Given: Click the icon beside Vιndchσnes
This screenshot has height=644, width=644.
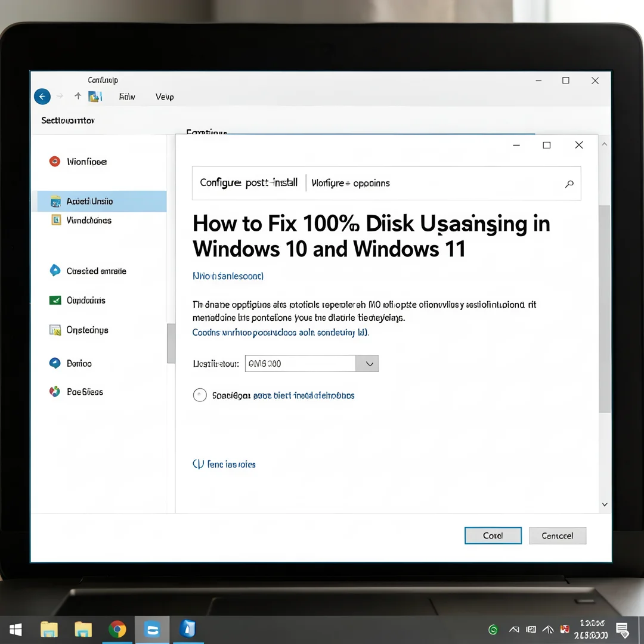Looking at the screenshot, I should (56, 220).
